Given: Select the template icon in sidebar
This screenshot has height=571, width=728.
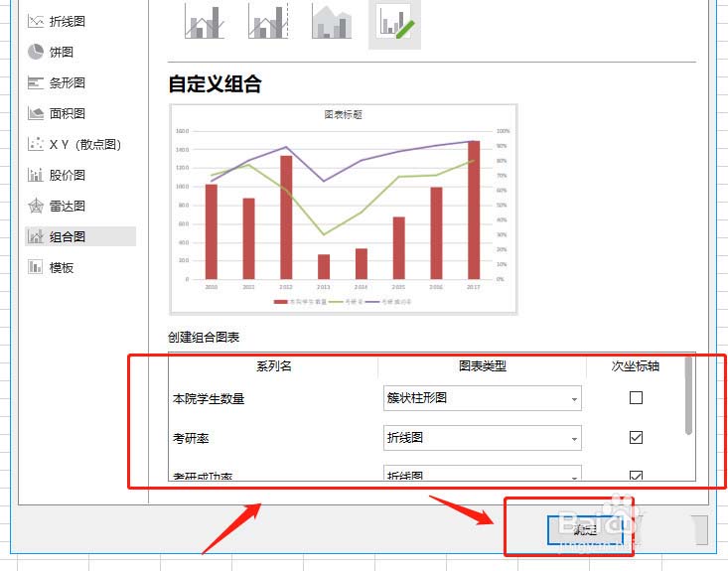Looking at the screenshot, I should tap(36, 267).
